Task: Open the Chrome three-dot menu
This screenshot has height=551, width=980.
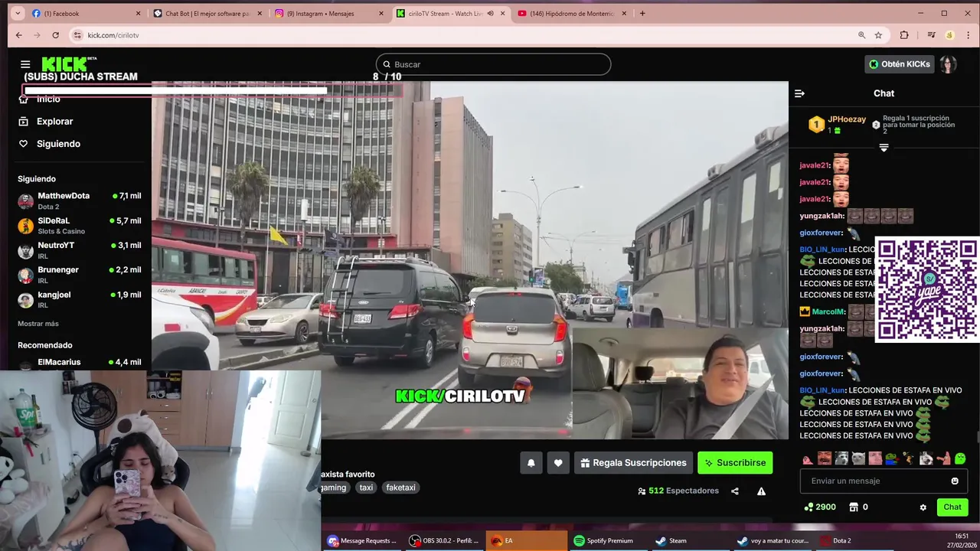Action: pos(968,35)
